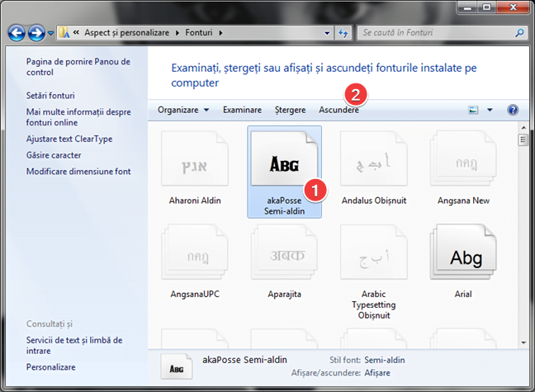Click 'akaPosse Semi-aldin' title in details pane
This screenshot has height=392, width=535.
pos(244,360)
